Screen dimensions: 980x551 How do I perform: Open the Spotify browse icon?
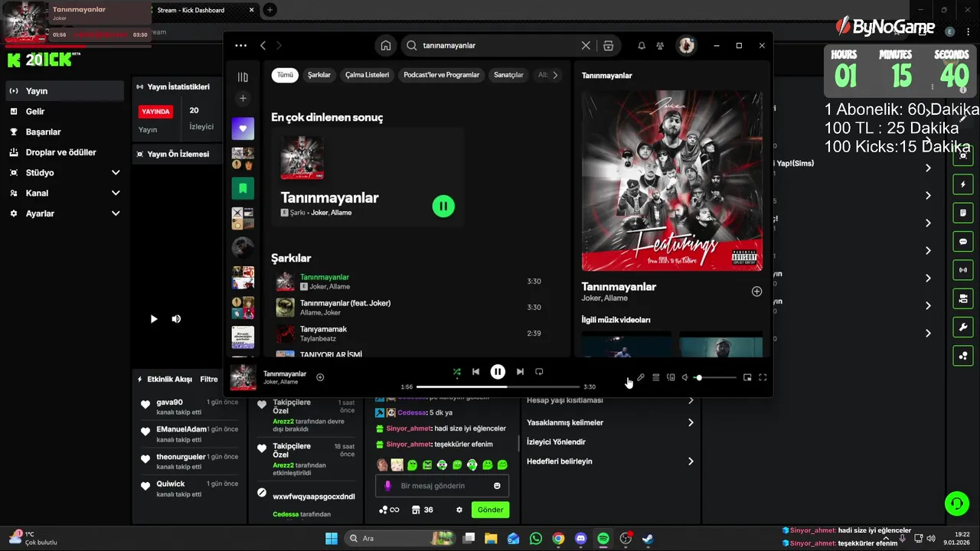[x=609, y=45]
